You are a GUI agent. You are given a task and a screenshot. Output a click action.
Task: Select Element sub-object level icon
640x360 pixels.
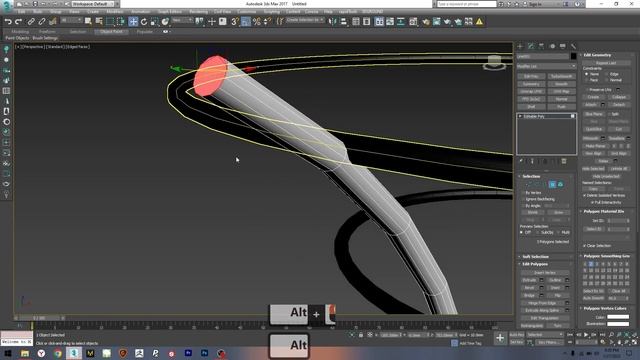[x=560, y=184]
